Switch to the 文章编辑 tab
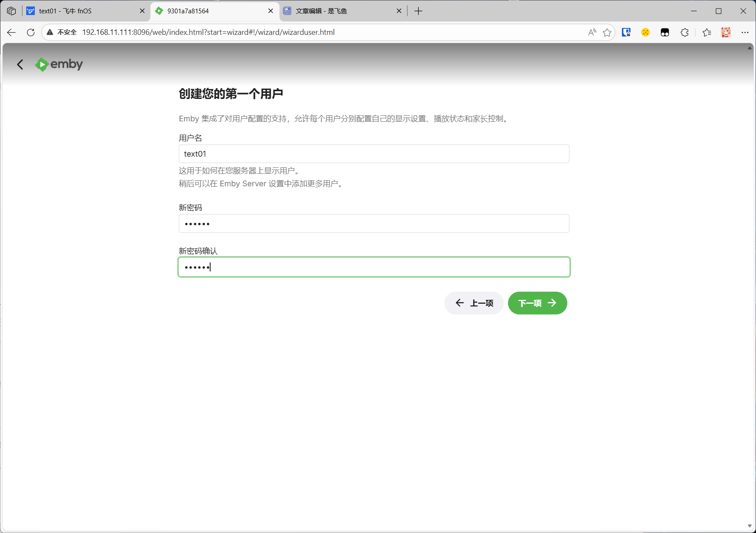This screenshot has height=533, width=756. tap(340, 11)
